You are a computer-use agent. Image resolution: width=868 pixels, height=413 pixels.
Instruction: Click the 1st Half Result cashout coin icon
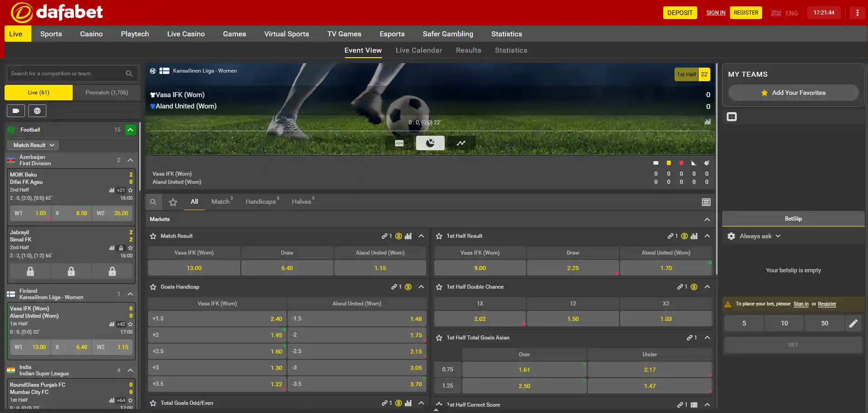(x=684, y=236)
